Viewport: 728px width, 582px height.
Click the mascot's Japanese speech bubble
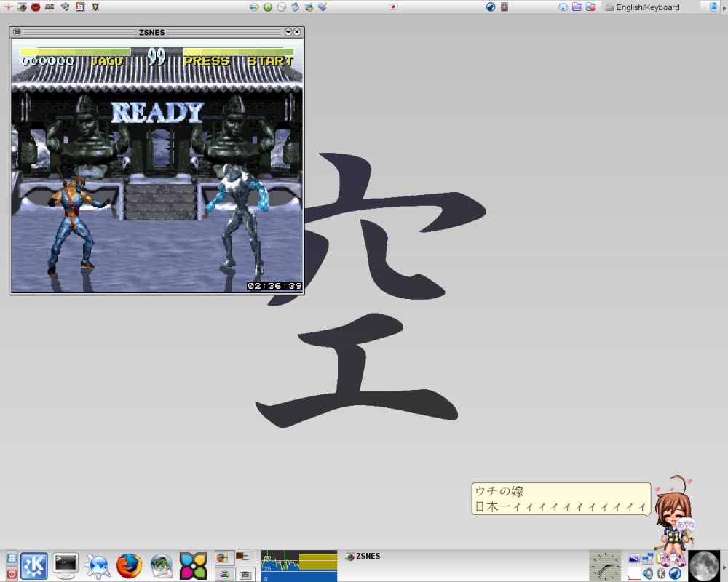click(x=561, y=499)
